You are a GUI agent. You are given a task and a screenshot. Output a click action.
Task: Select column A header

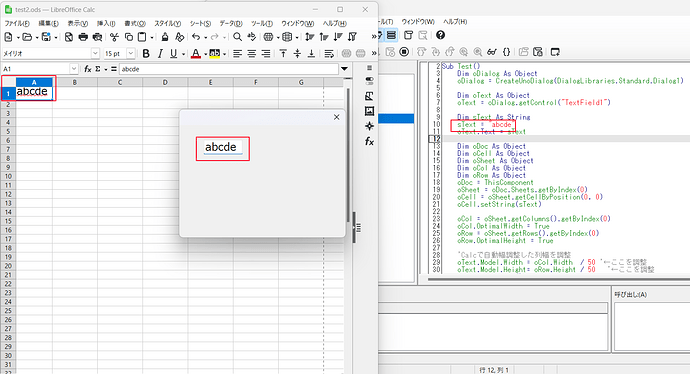coord(34,82)
